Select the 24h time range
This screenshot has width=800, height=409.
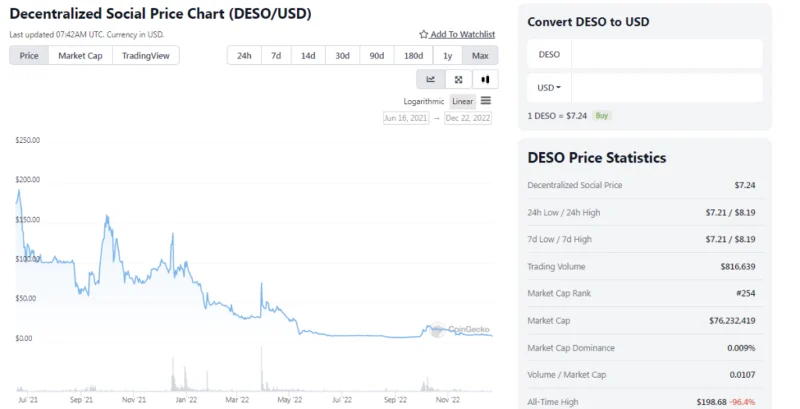[x=244, y=56]
